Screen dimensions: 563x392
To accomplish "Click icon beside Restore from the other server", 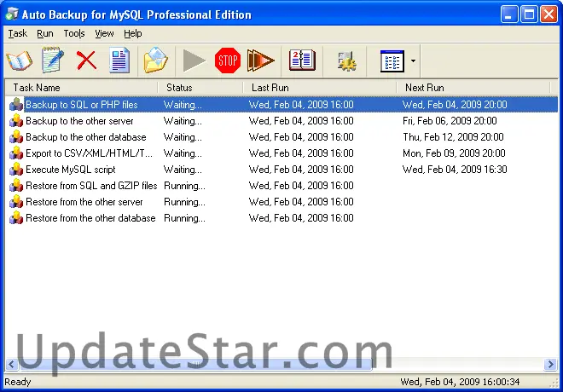I will 16,202.
